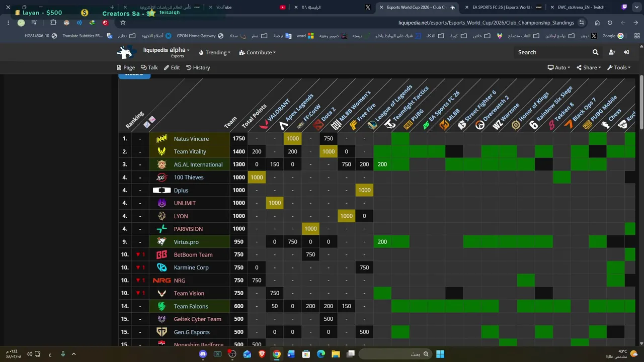This screenshot has width=644, height=362.
Task: Switch to the Talk tab
Action: click(x=149, y=67)
